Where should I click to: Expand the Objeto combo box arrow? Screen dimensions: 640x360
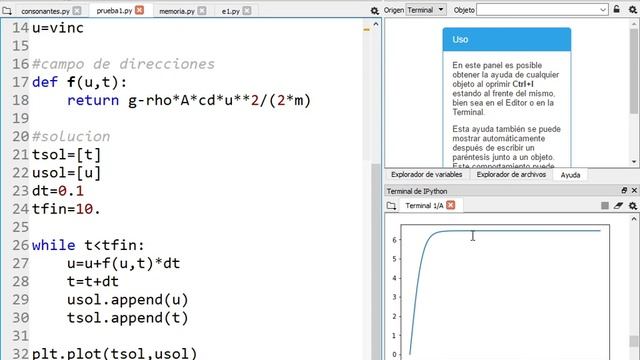(x=603, y=10)
